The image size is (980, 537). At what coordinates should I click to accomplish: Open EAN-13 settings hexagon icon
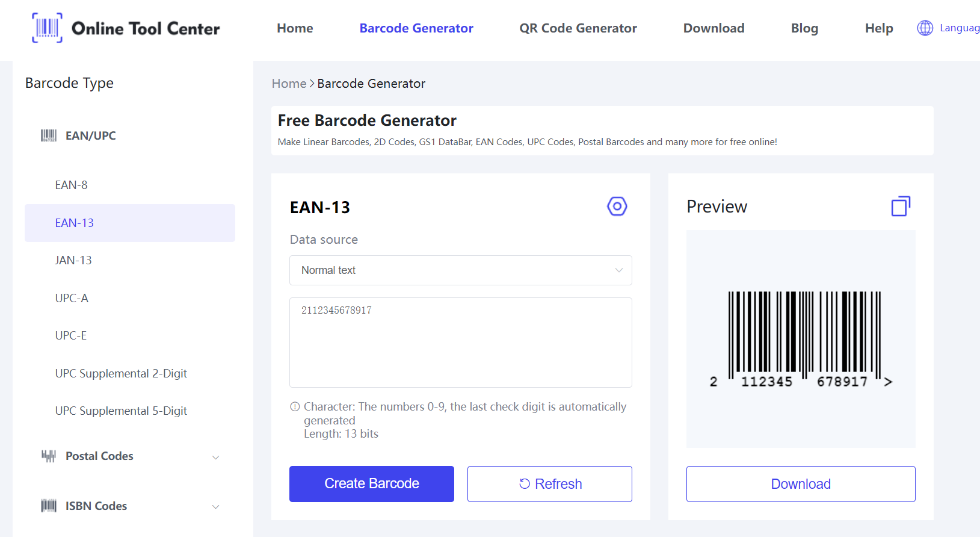click(617, 206)
